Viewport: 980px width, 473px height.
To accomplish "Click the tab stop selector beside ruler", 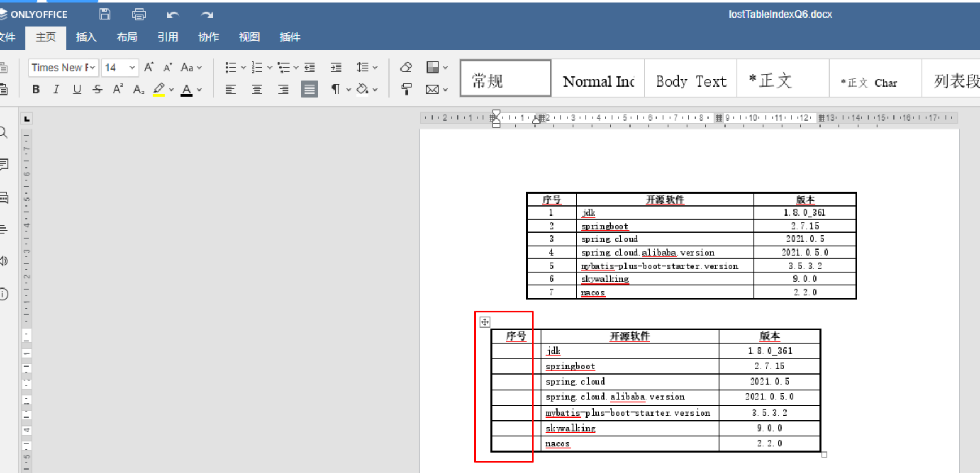I will pos(27,118).
